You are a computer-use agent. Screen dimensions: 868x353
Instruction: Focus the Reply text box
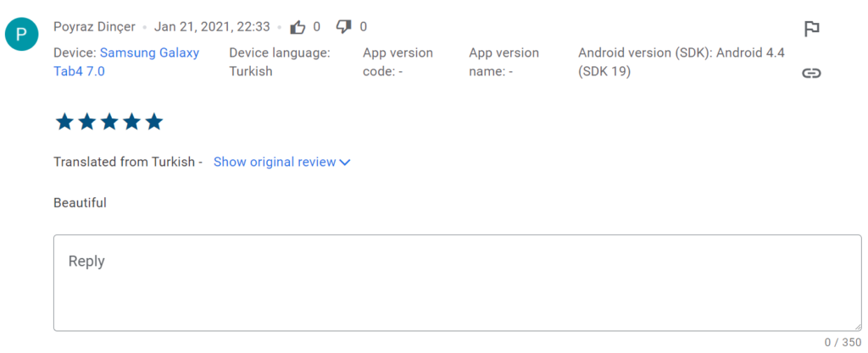(457, 282)
